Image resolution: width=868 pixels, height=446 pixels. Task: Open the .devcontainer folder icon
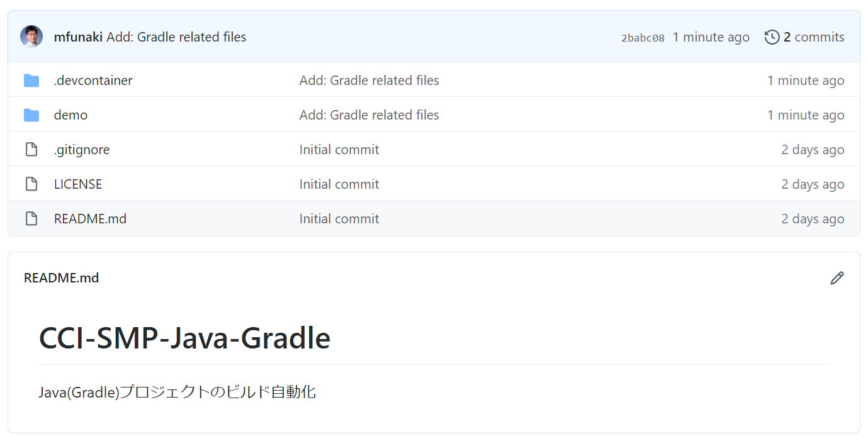(x=31, y=80)
